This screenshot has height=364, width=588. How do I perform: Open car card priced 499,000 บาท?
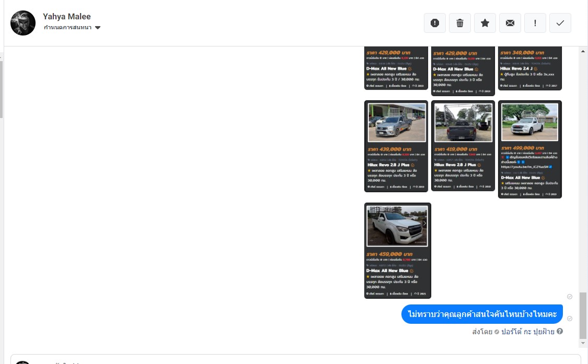coord(530,149)
